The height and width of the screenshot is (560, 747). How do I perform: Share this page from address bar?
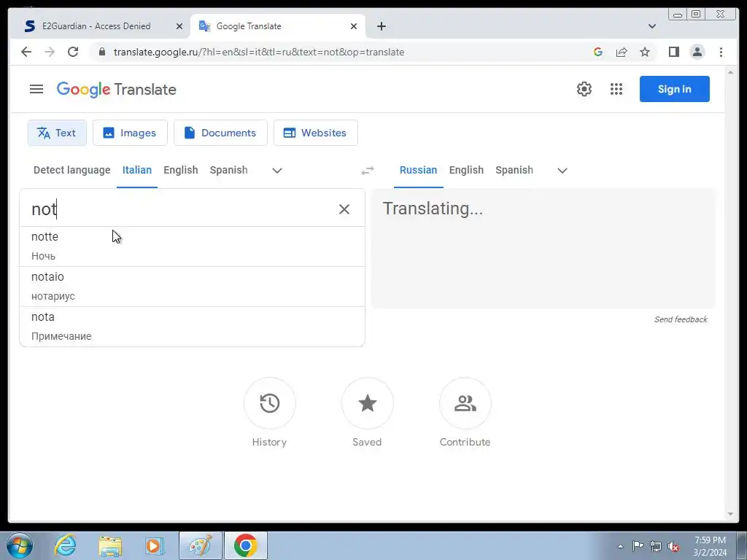point(622,52)
